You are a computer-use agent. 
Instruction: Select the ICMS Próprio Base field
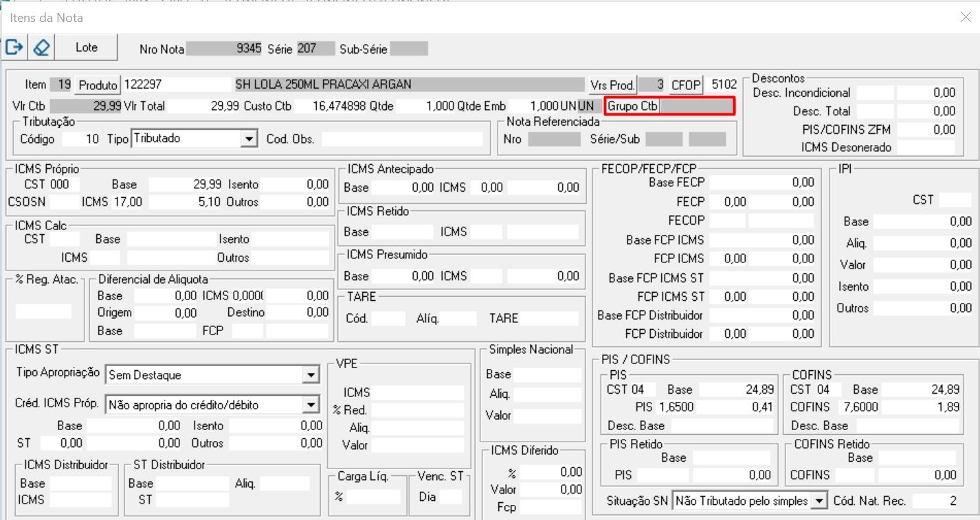click(186, 184)
